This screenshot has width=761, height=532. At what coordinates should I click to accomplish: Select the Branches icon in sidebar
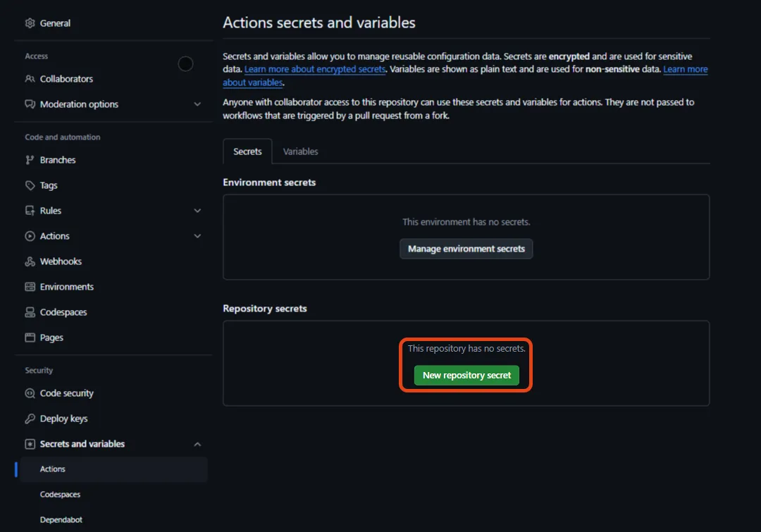click(x=30, y=159)
